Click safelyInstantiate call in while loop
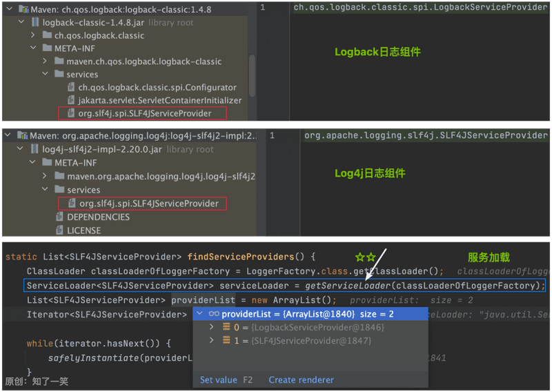The width and height of the screenshot is (552, 392). coord(94,357)
